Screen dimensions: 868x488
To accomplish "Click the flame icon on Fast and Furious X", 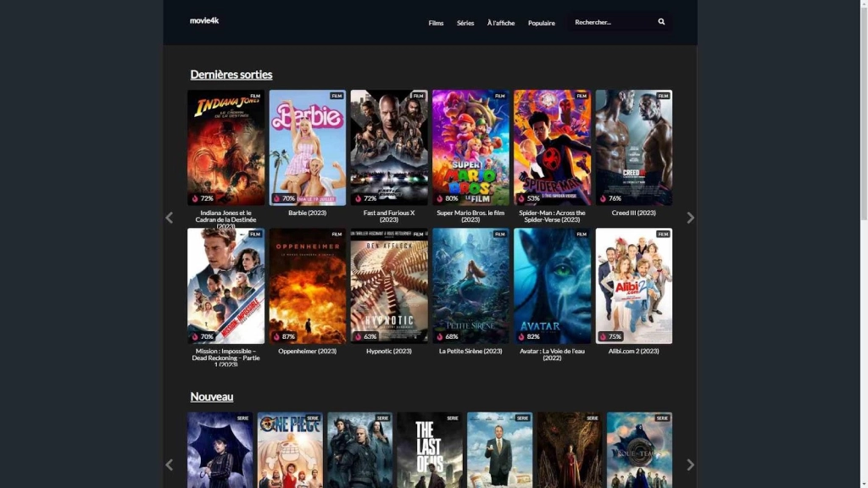I will [359, 198].
